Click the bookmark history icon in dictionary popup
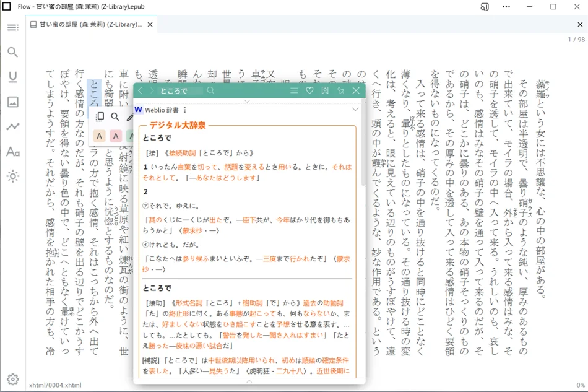 (325, 90)
